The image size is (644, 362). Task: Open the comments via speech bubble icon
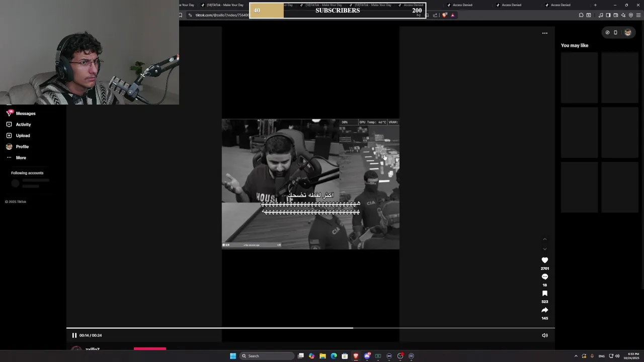pos(544,277)
